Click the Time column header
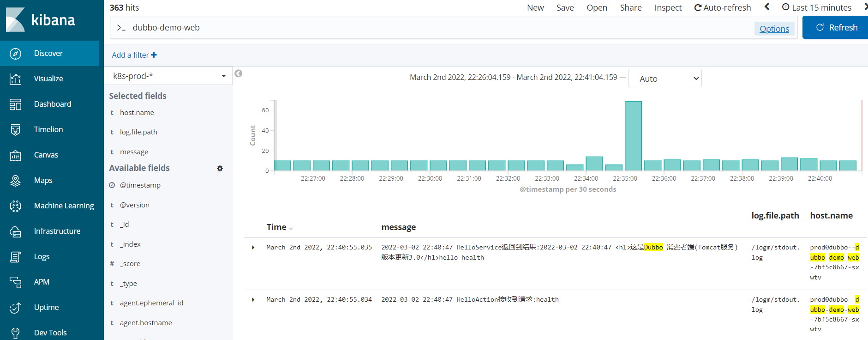 tap(276, 227)
